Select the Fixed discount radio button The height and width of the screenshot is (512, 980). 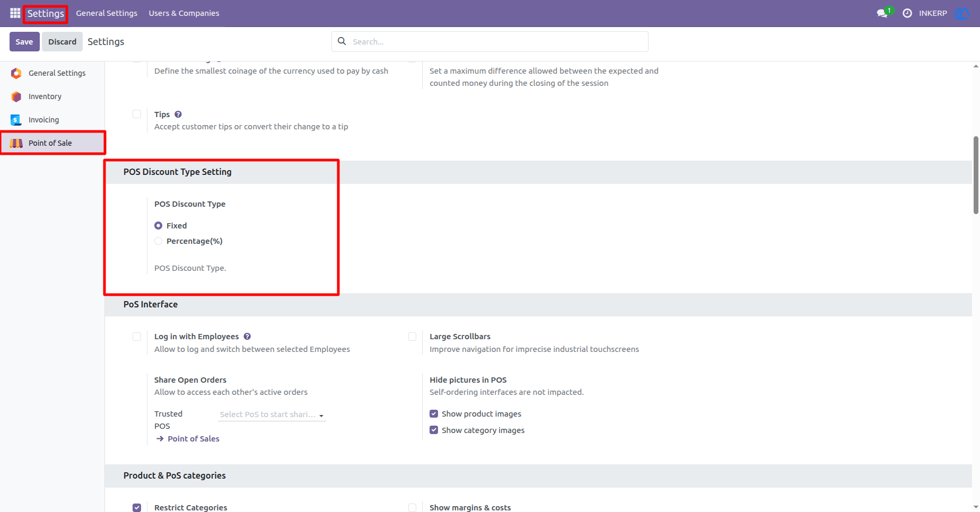pyautogui.click(x=158, y=226)
